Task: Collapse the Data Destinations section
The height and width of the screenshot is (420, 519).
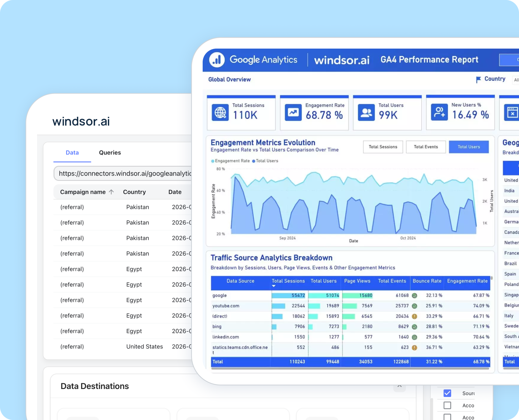Action: pos(400,387)
